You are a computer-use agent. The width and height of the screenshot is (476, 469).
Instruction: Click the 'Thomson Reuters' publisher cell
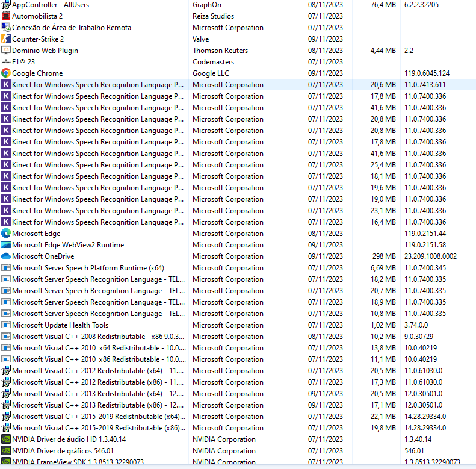pos(220,50)
